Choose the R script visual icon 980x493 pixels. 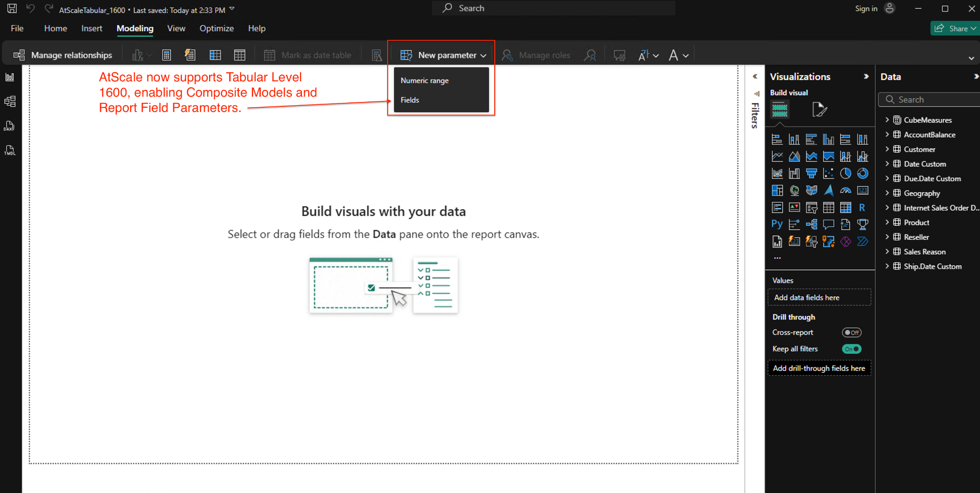tap(862, 207)
